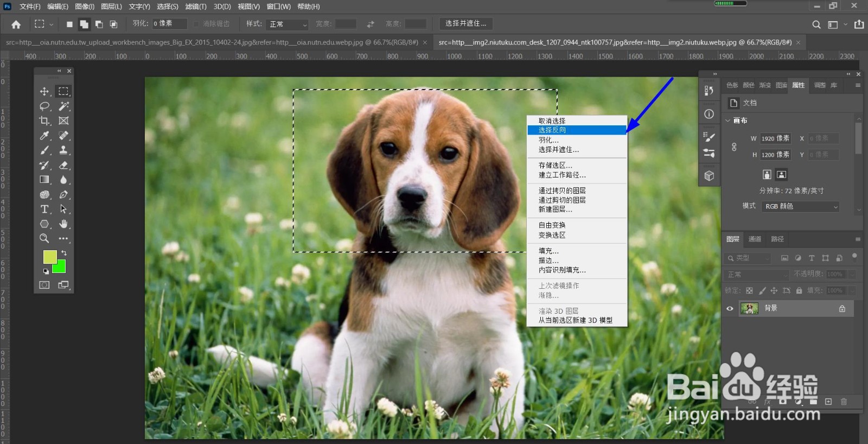Switch to the 路径 tab

coord(777,239)
